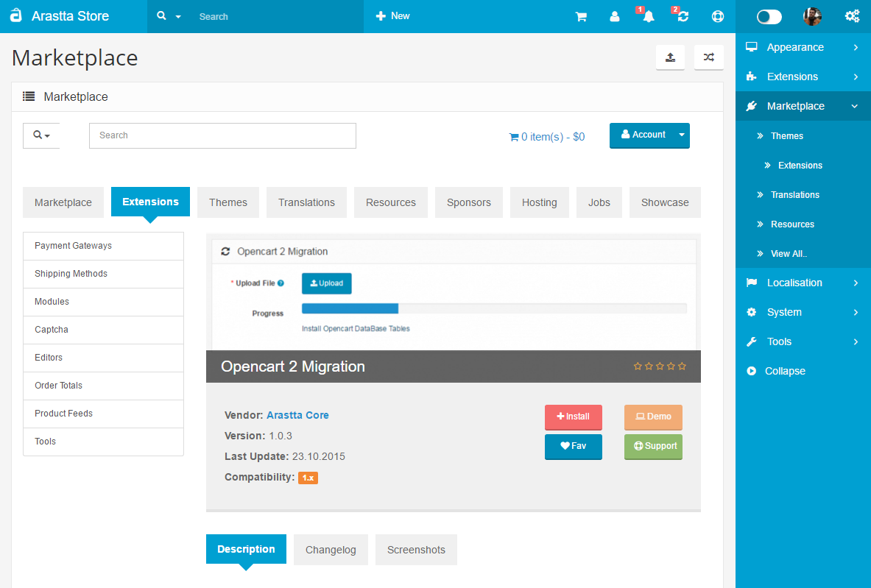Open the settings gear in the right sidebar

[852, 15]
